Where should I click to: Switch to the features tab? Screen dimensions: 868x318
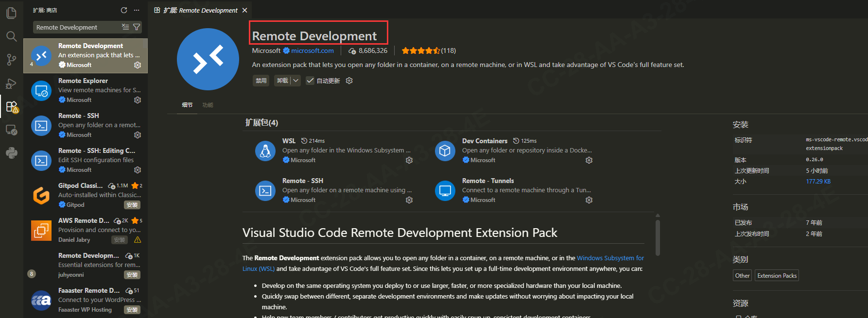(208, 105)
